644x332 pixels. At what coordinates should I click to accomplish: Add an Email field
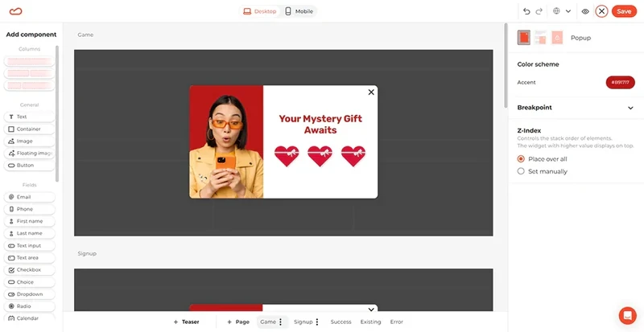click(x=29, y=197)
